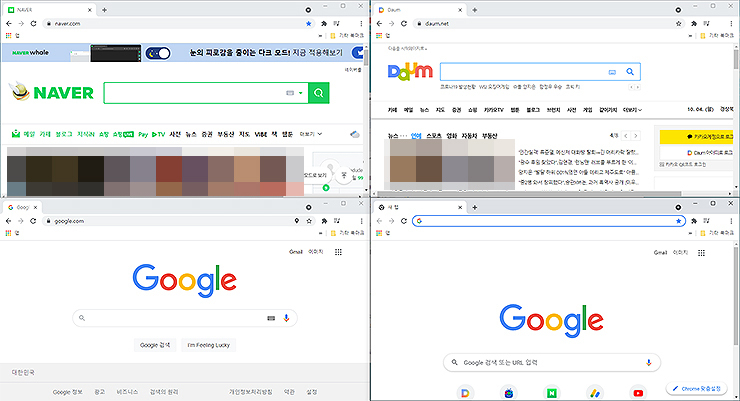Open the Gmail link in google.com window
The height and width of the screenshot is (401, 740).
(x=296, y=252)
